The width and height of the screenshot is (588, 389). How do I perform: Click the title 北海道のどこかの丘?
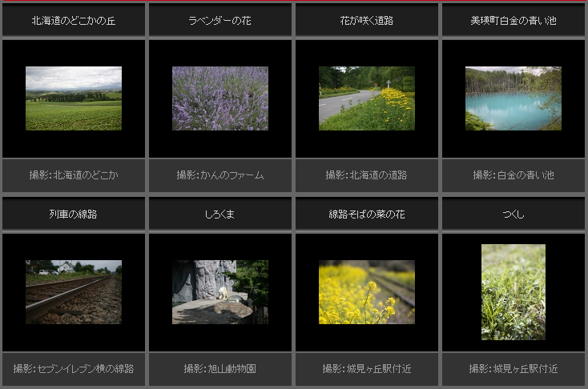[x=74, y=21]
